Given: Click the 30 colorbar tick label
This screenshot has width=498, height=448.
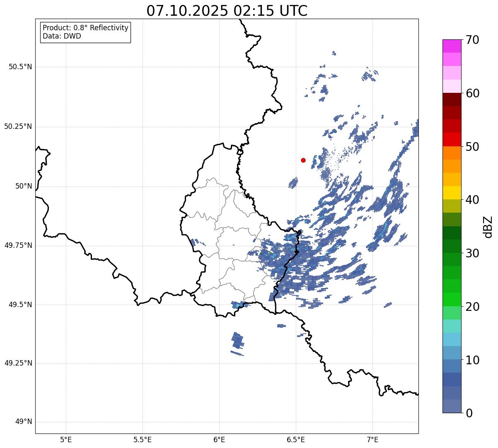Looking at the screenshot, I should click(x=472, y=253).
